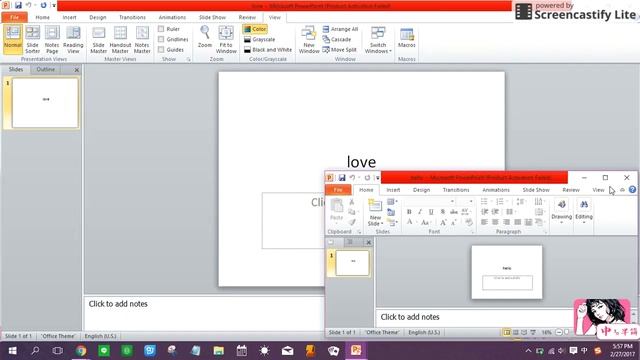Open slide Layout dropdown in front window

pos(392,202)
